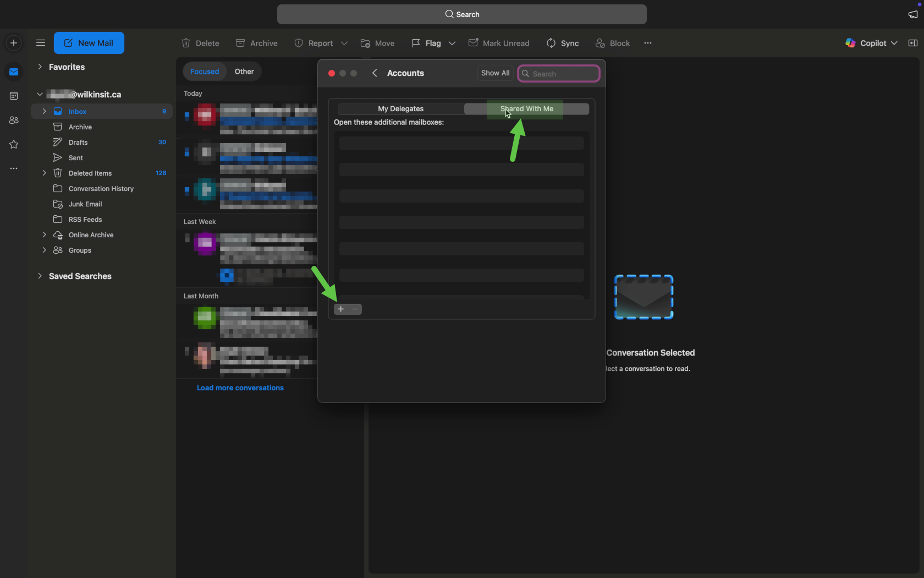Expand the Deleted Items folder
This screenshot has height=578, width=924.
44,173
